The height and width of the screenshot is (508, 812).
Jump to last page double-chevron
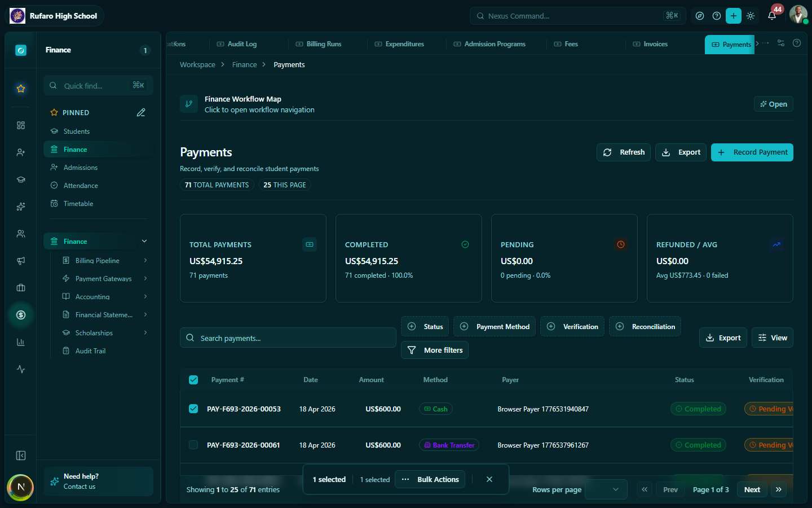[x=779, y=489]
